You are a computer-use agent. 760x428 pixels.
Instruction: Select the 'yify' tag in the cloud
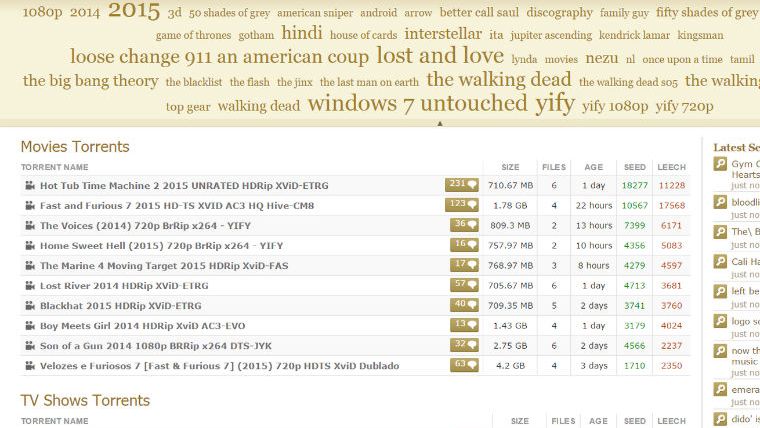click(x=555, y=104)
